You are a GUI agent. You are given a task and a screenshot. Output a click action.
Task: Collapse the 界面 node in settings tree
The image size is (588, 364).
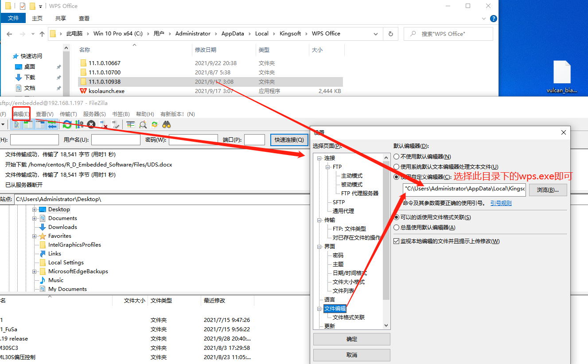point(319,247)
